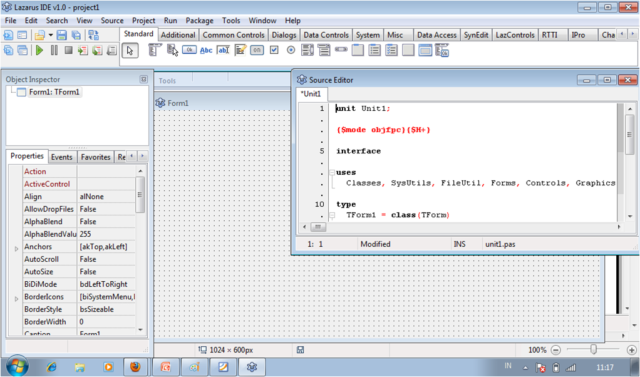Click the New Form toolbar icon
This screenshot has width=640, height=377.
(22, 35)
